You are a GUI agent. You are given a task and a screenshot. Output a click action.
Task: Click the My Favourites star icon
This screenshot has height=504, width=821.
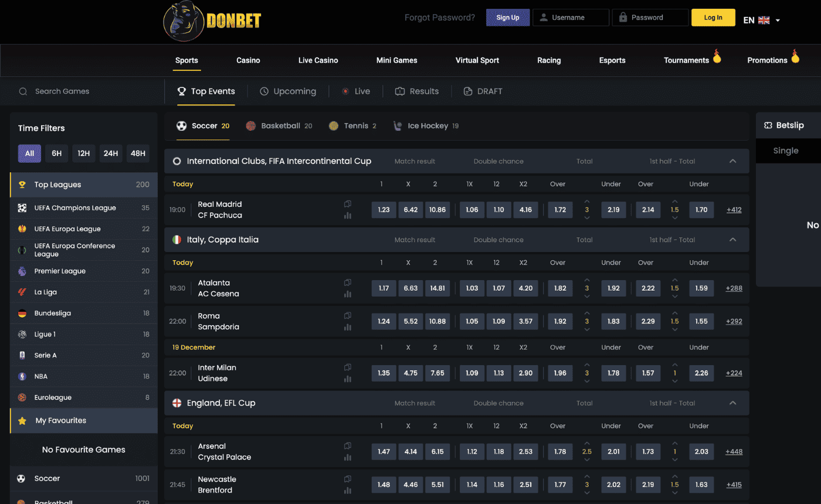click(x=22, y=421)
